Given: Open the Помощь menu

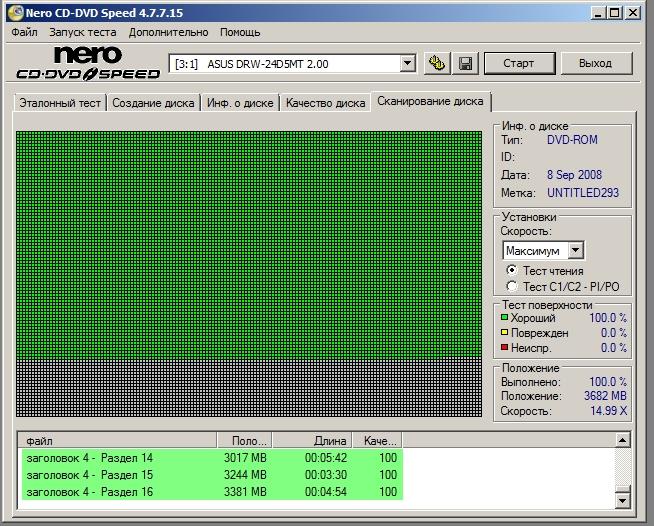Looking at the screenshot, I should 240,32.
